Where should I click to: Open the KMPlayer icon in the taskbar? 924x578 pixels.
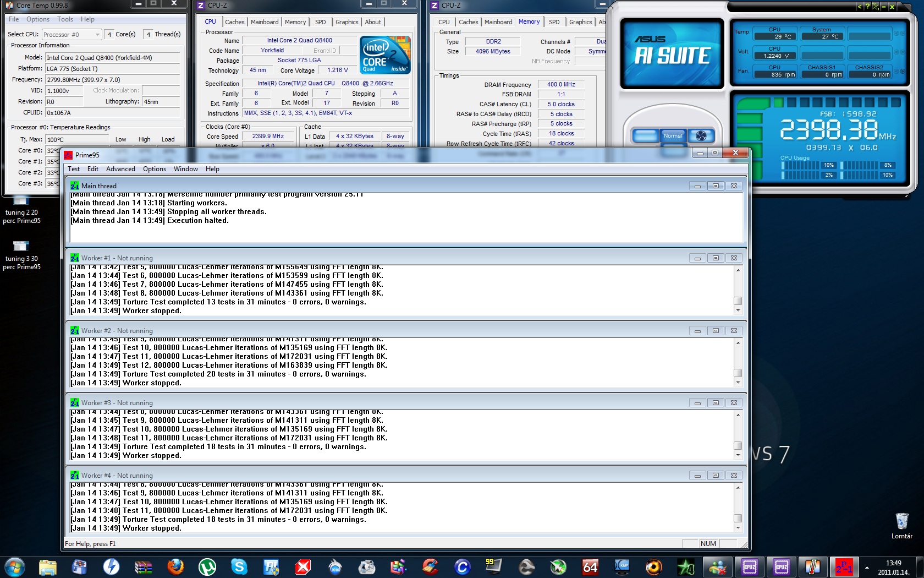[x=622, y=566]
